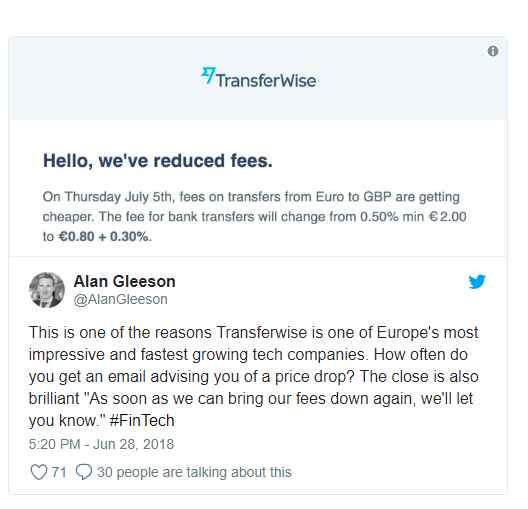Visit the @AlanGleeson handle
This screenshot has height=509, width=528.
click(121, 299)
